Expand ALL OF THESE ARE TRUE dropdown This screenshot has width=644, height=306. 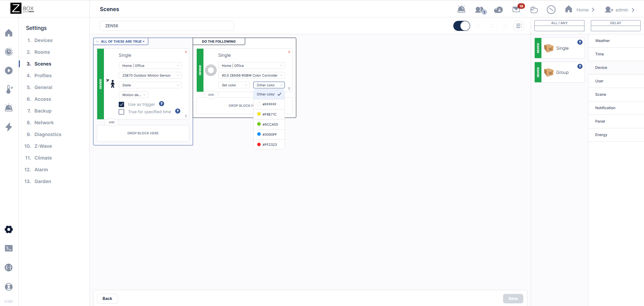point(121,42)
